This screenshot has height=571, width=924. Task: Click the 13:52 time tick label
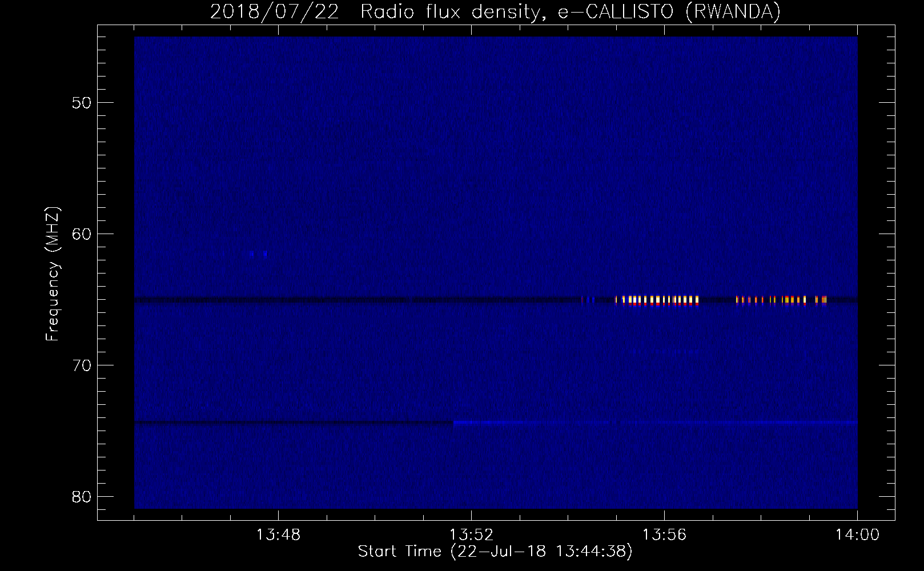471,535
